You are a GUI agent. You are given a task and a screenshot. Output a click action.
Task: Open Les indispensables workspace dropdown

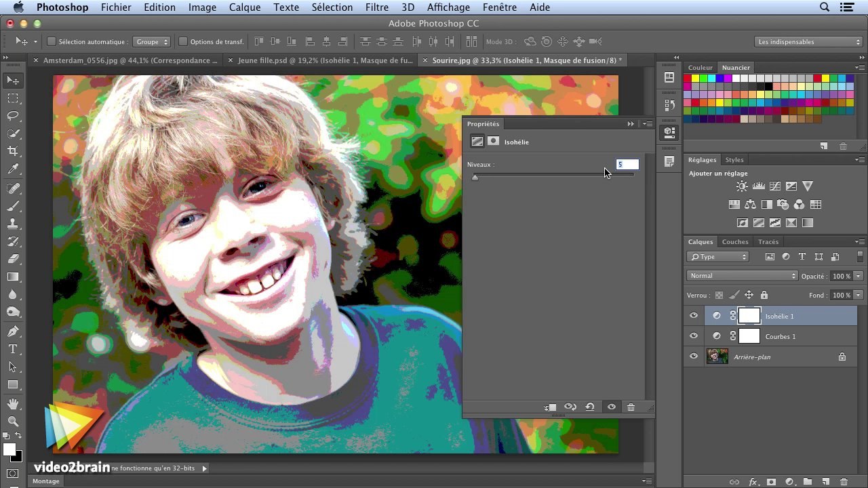(808, 41)
